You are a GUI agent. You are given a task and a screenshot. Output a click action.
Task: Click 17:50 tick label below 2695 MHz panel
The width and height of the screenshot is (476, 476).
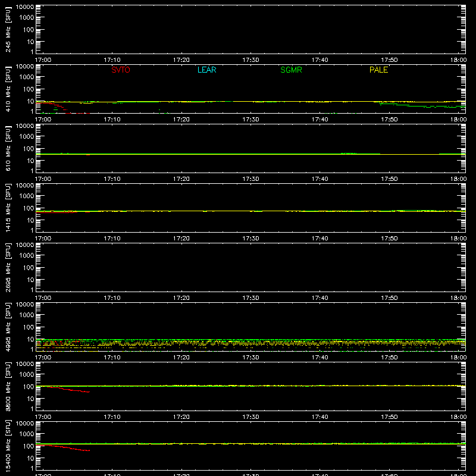pos(389,298)
